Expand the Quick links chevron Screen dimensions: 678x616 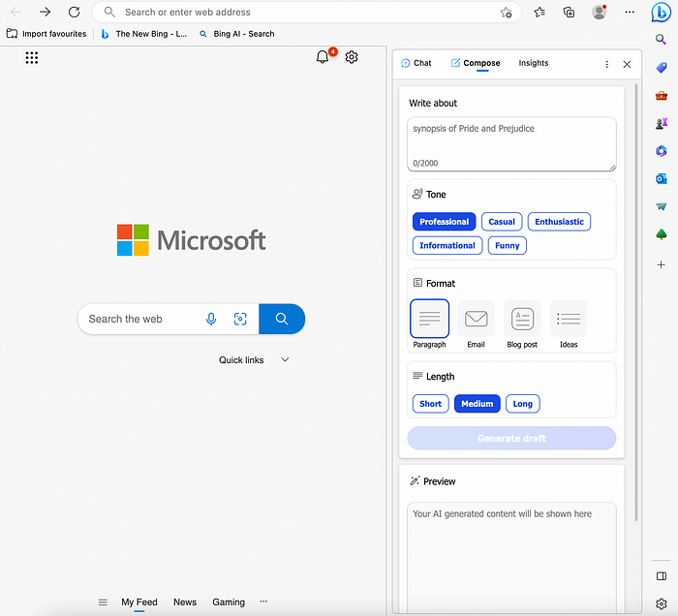[285, 359]
